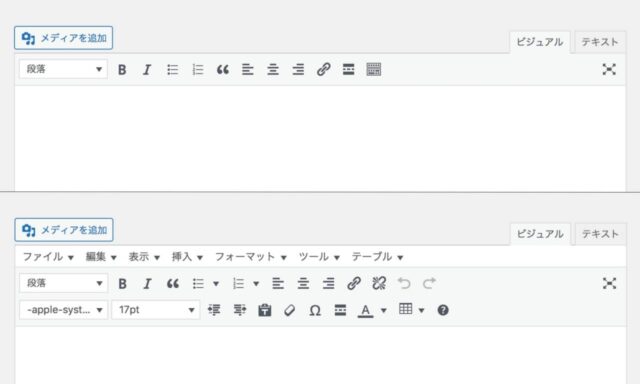Expand the table options arrow
640x384 pixels.
click(422, 311)
